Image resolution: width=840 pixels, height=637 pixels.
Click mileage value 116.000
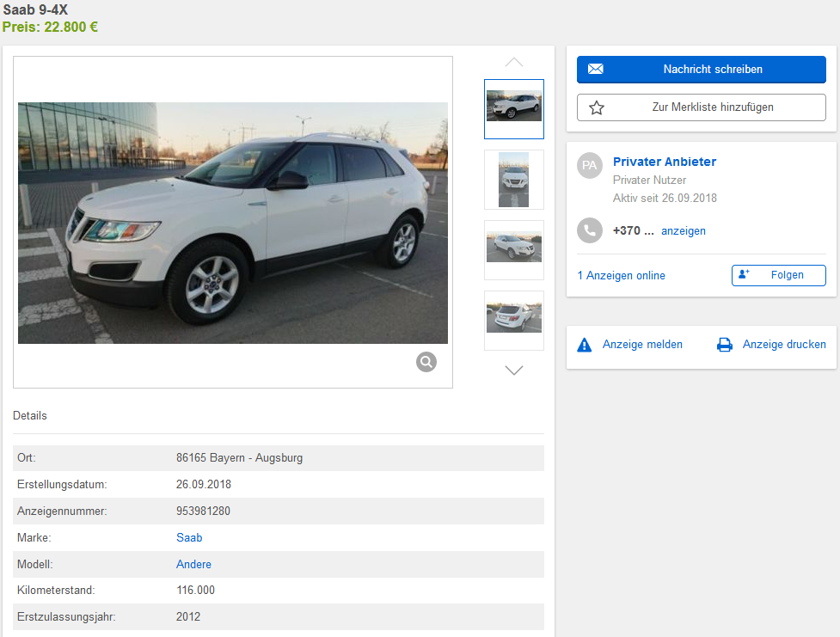click(x=195, y=591)
